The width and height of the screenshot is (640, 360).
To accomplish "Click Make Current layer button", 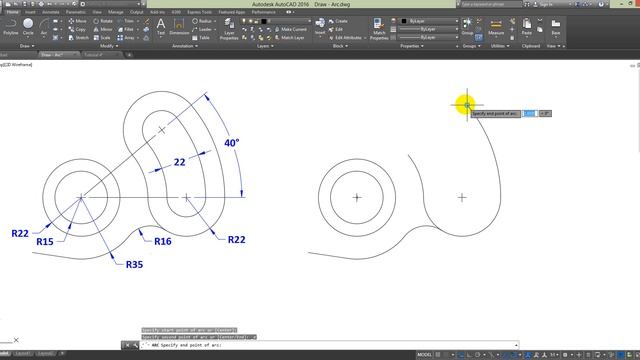I will tap(291, 29).
